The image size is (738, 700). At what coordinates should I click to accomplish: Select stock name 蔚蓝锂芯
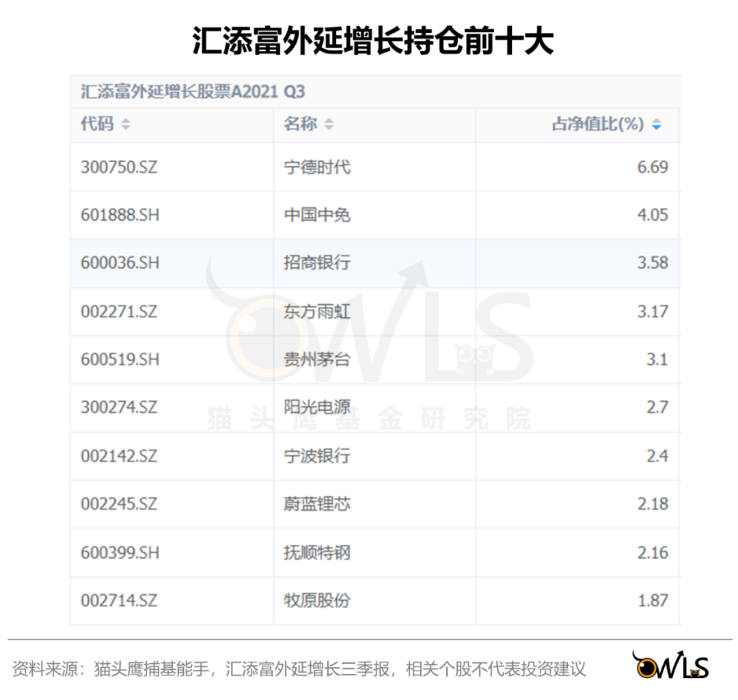pos(317,504)
